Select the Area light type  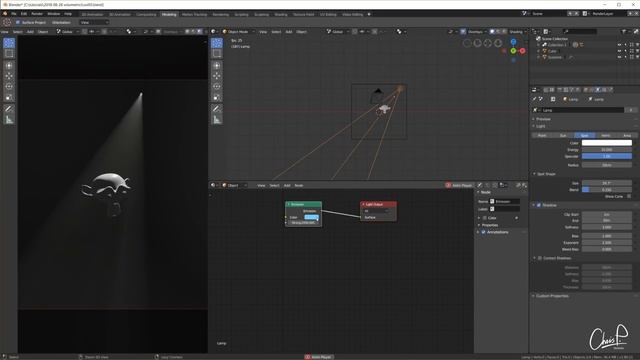pyautogui.click(x=627, y=136)
